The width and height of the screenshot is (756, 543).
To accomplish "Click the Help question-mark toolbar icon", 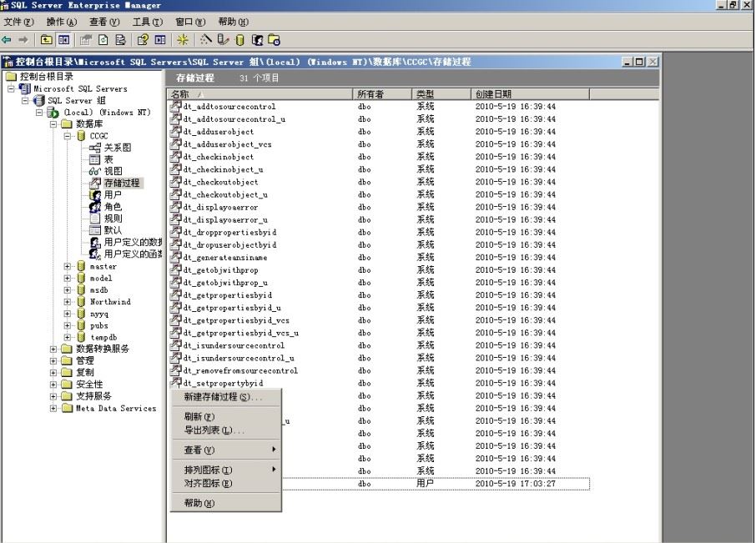I will [x=143, y=40].
